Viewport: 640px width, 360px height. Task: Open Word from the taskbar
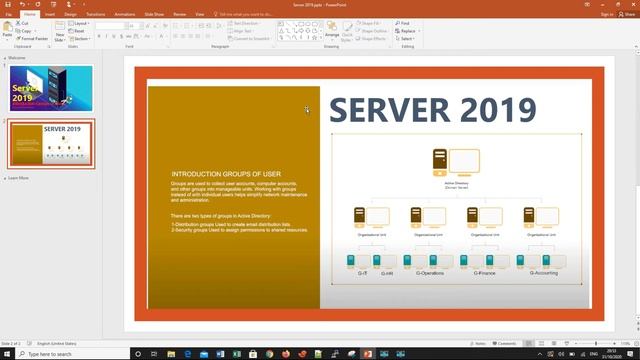point(220,354)
